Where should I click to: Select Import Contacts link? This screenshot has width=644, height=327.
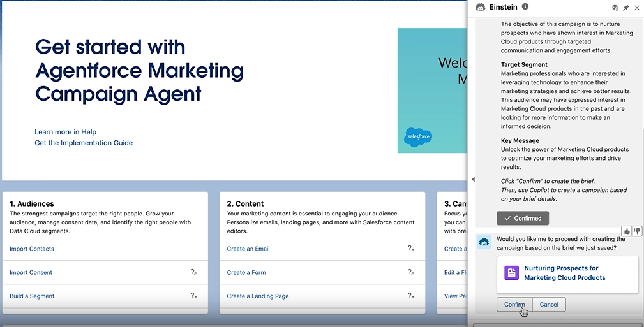[x=32, y=249]
